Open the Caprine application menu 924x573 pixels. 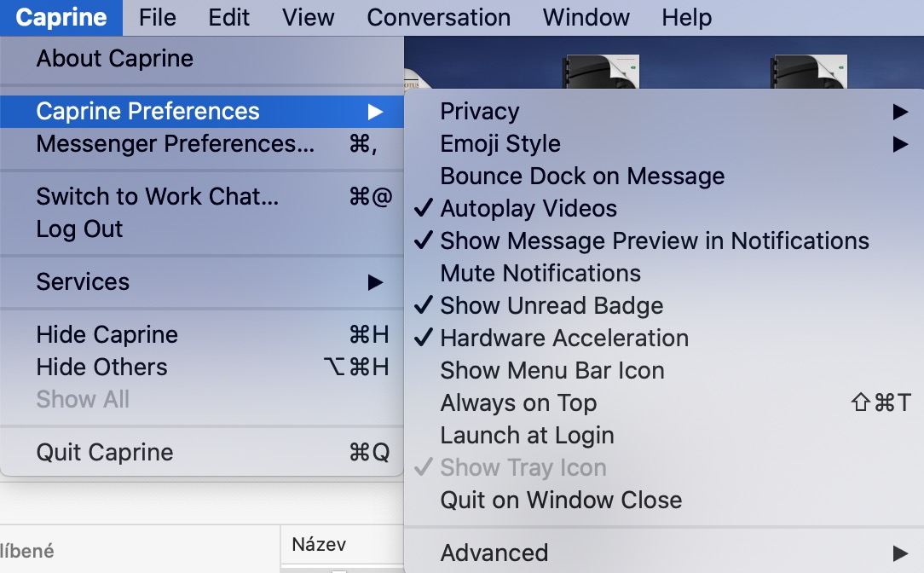click(61, 18)
